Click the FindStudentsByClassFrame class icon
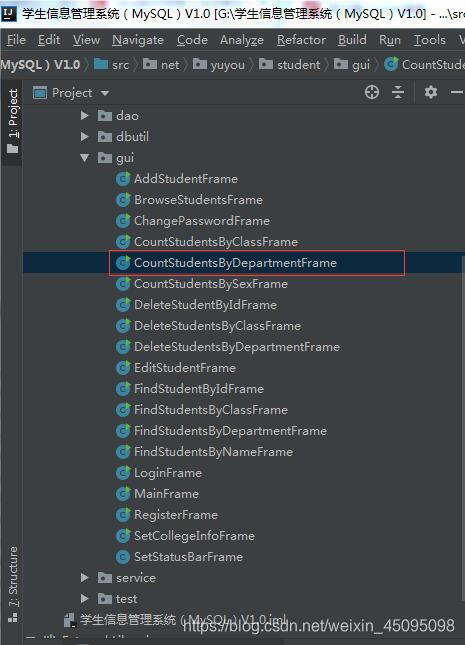This screenshot has height=645, width=465. coord(123,409)
